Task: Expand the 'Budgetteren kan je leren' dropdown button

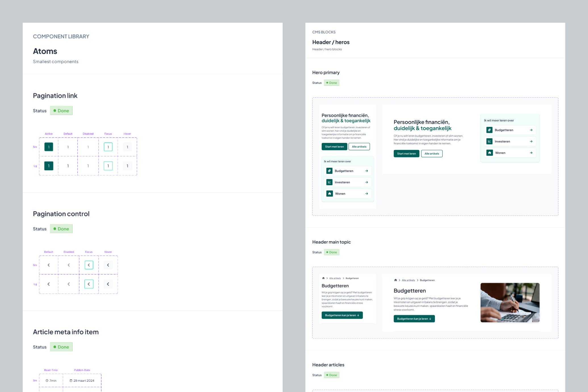Action: pyautogui.click(x=342, y=315)
